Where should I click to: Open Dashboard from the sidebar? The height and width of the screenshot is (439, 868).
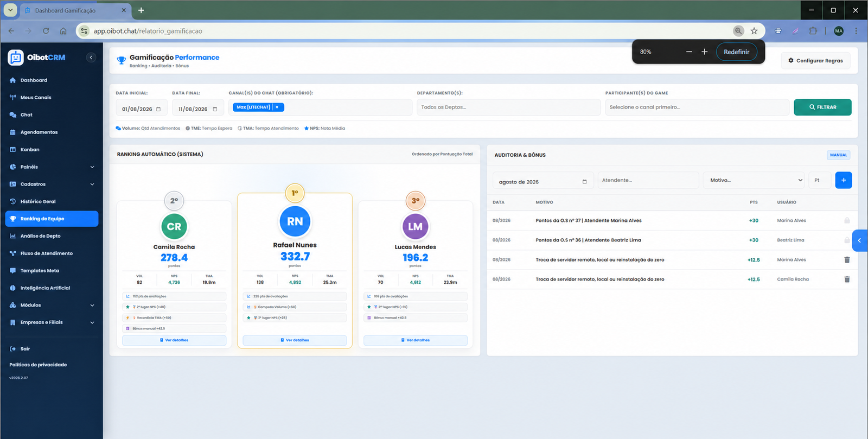(x=34, y=80)
